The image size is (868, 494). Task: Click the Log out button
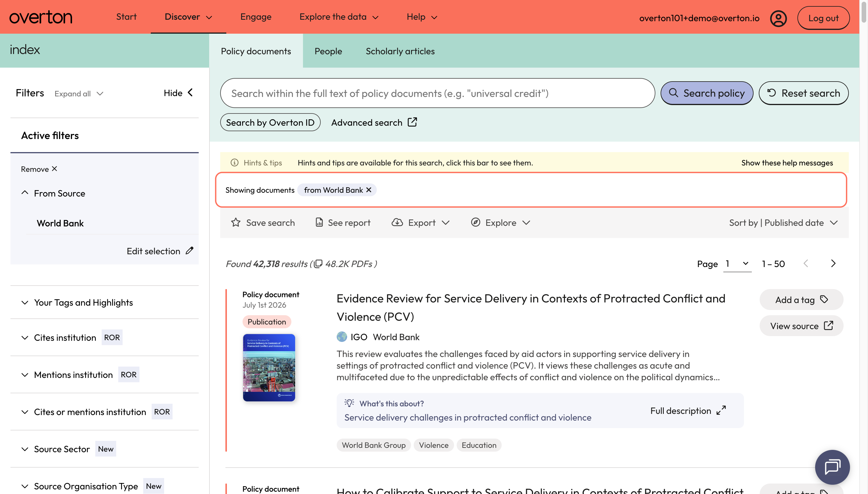point(823,18)
